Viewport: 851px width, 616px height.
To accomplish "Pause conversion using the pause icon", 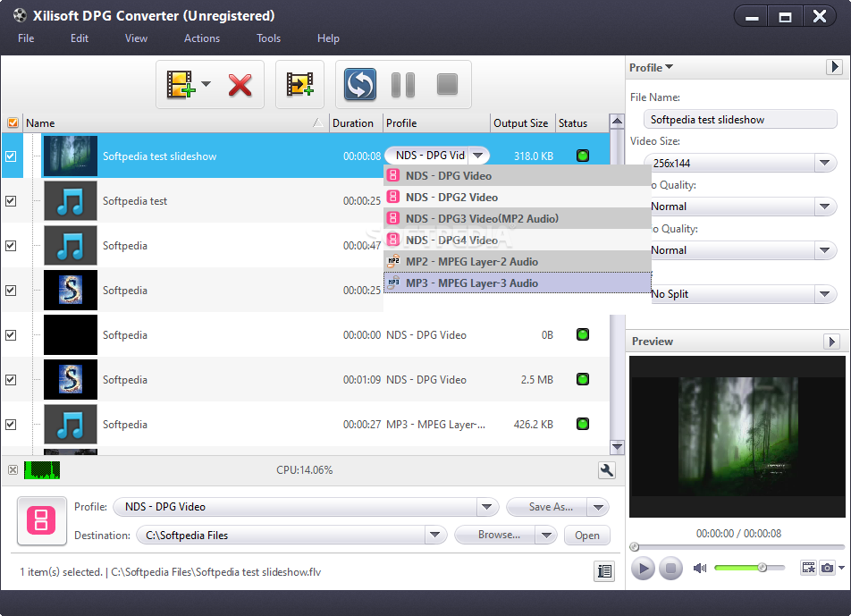I will [x=403, y=85].
